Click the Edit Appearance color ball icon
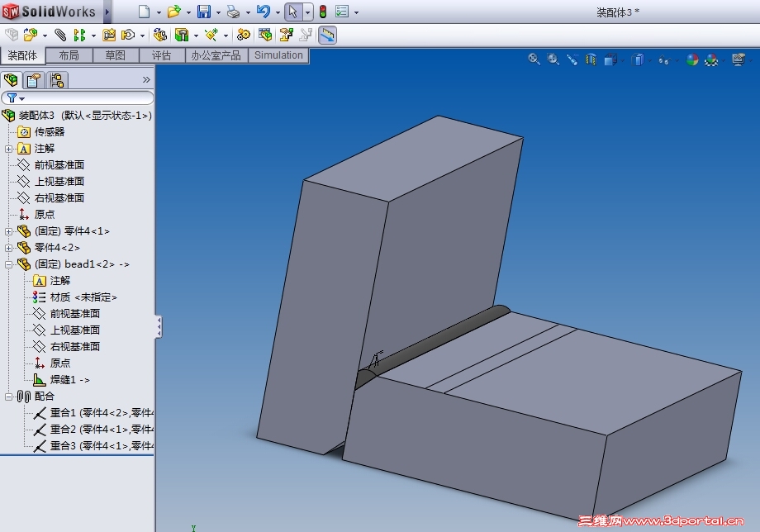This screenshot has width=760, height=532. (x=692, y=59)
